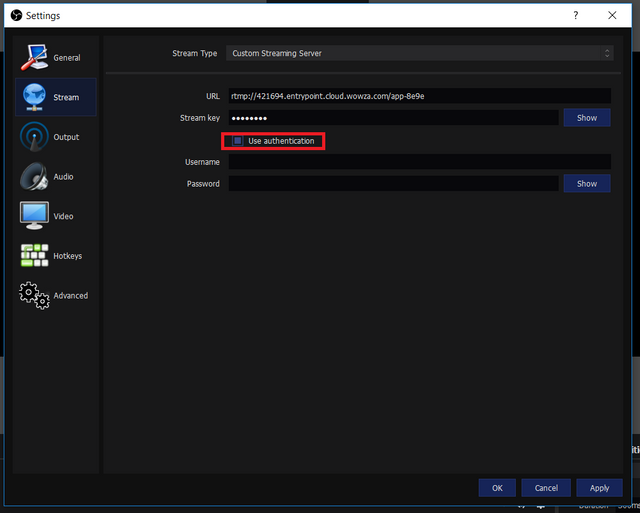The height and width of the screenshot is (513, 640).
Task: Click the URL input field
Action: [x=420, y=96]
